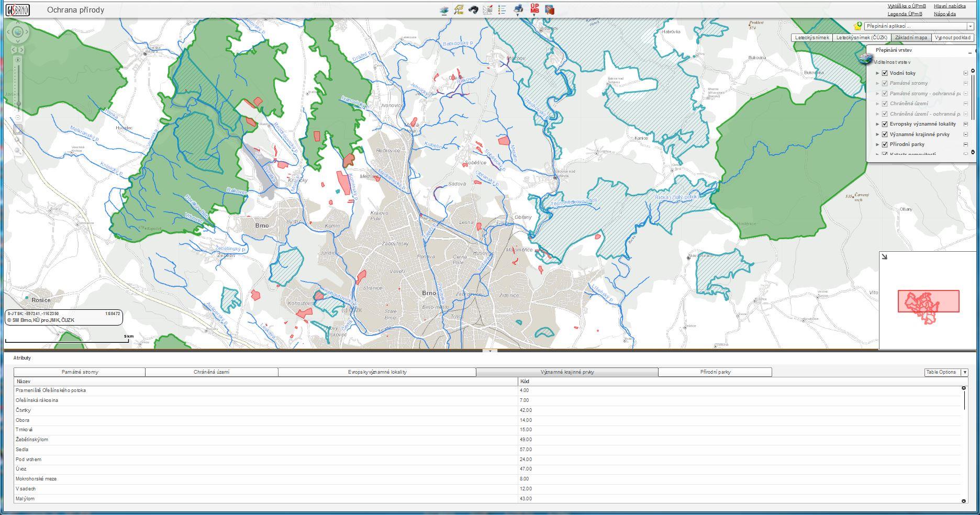Sort table by Název column header
This screenshot has height=515, width=980.
(x=266, y=382)
